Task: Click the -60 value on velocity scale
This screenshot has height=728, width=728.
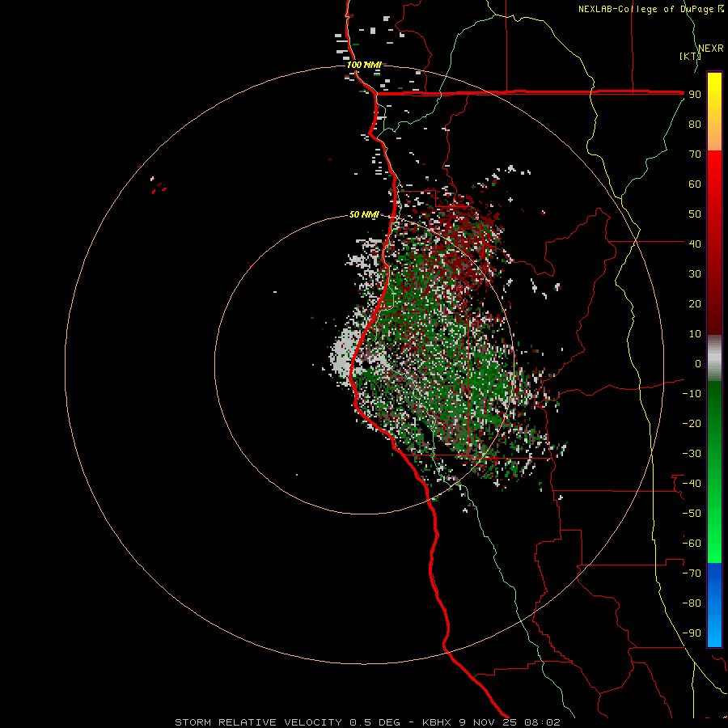Action: pyautogui.click(x=692, y=544)
